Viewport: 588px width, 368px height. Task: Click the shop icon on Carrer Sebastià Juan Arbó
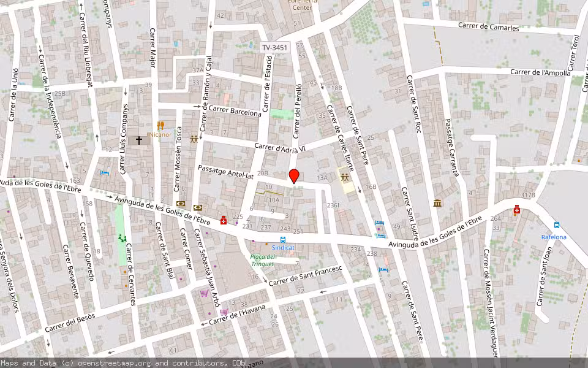coord(204,293)
